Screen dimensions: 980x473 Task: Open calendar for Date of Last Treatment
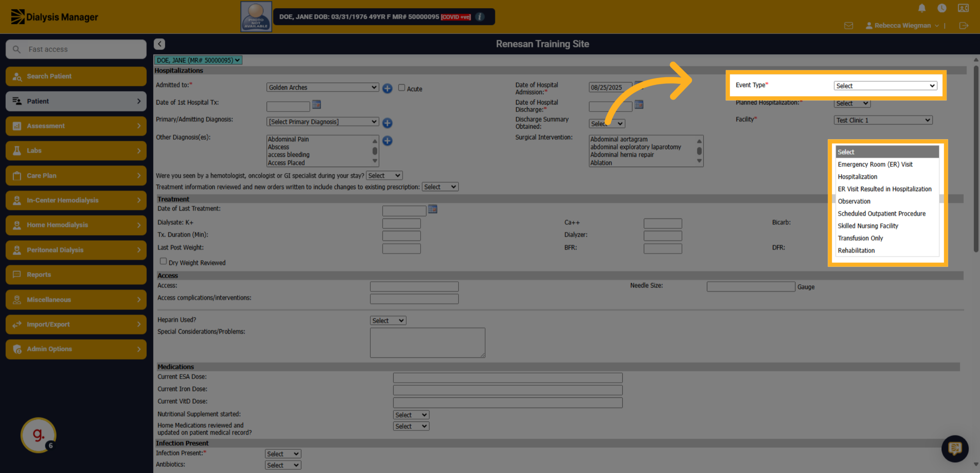pyautogui.click(x=433, y=209)
